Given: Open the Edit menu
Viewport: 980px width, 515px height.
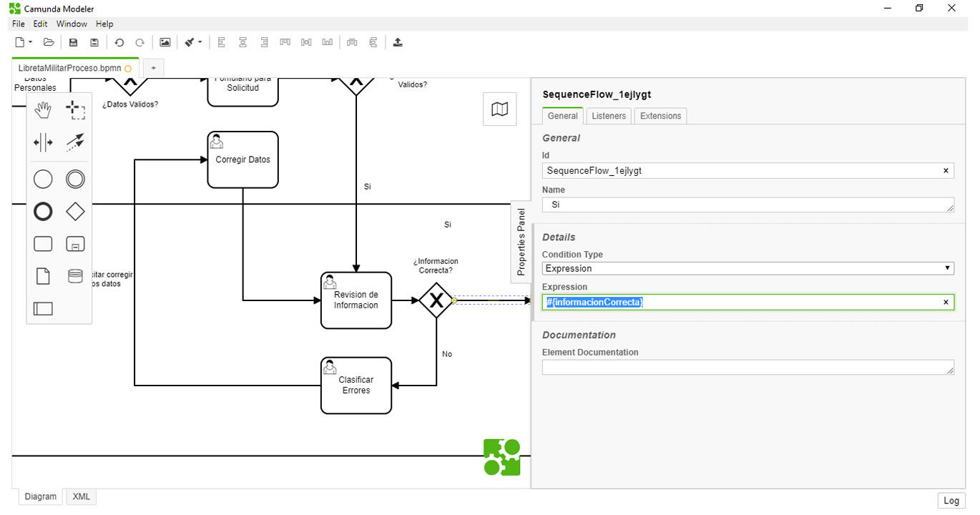Looking at the screenshot, I should (x=40, y=24).
